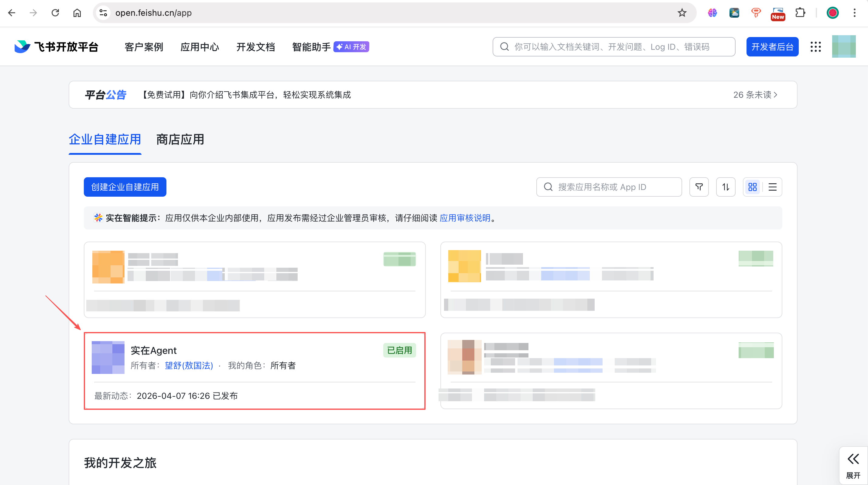Open the 开发文档 menu item
Screen dimensions: 868x485
[x=256, y=47]
